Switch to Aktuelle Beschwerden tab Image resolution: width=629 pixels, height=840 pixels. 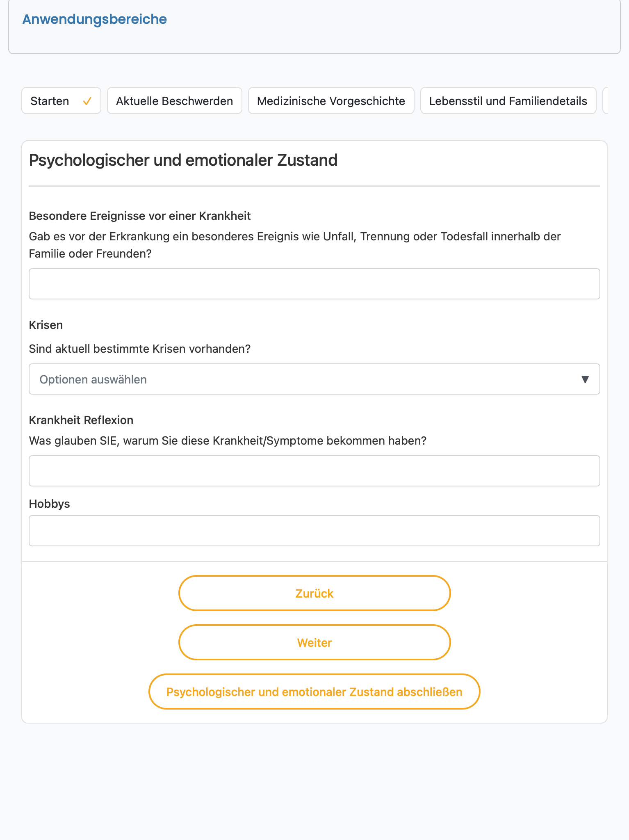click(x=175, y=100)
